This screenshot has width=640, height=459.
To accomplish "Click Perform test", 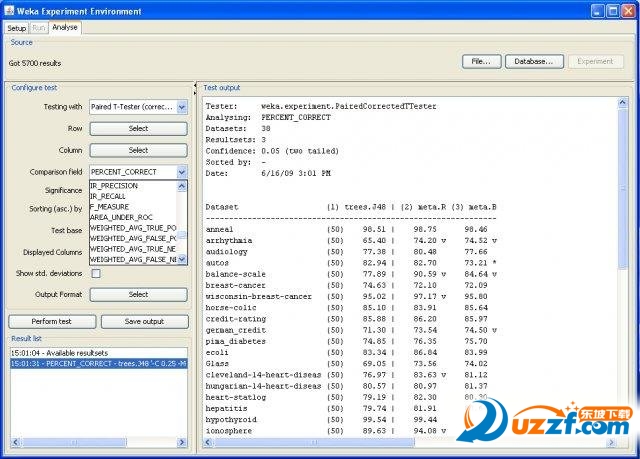I will pos(52,322).
